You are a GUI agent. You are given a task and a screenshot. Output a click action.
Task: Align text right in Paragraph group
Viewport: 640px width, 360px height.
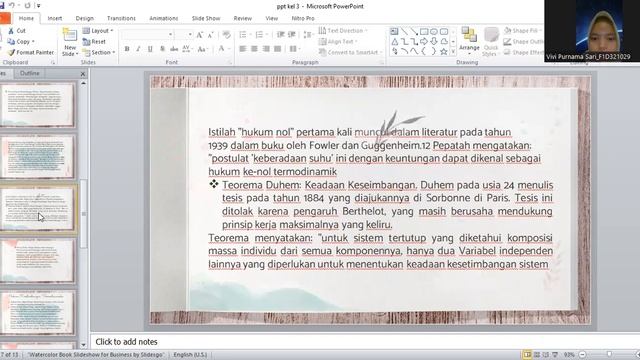266,49
